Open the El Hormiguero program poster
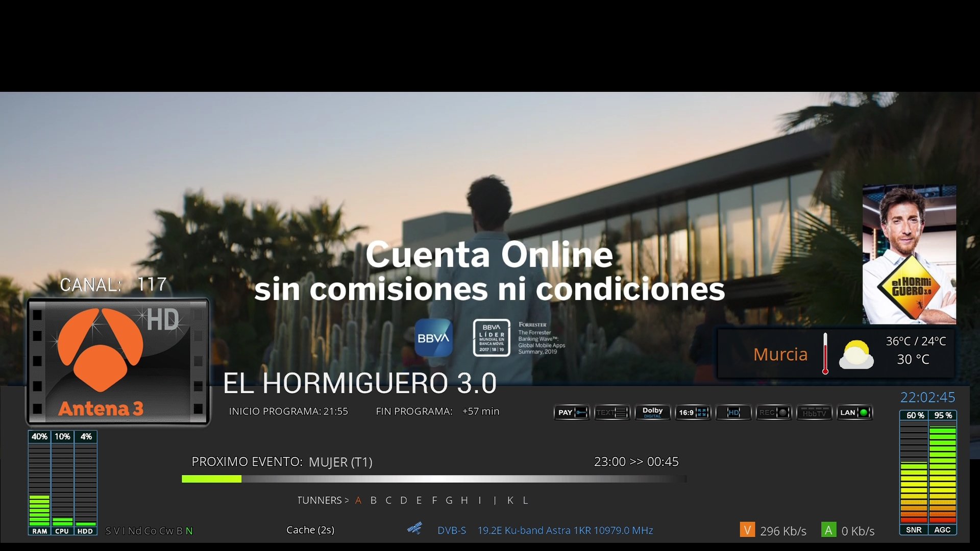980x551 pixels. tap(909, 254)
